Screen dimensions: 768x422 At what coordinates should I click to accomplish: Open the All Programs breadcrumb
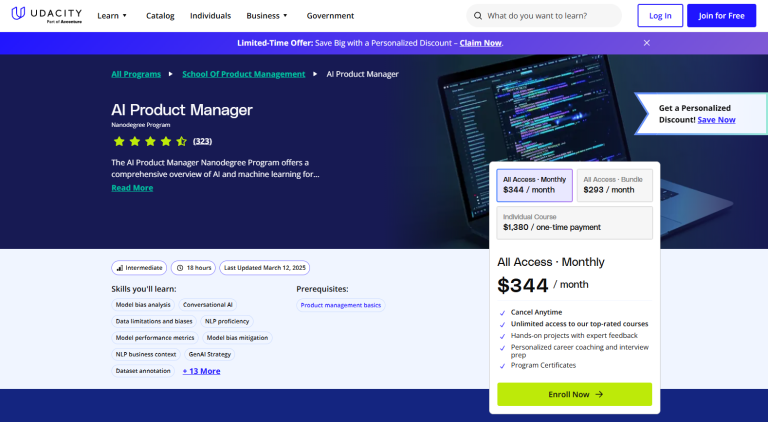[136, 74]
